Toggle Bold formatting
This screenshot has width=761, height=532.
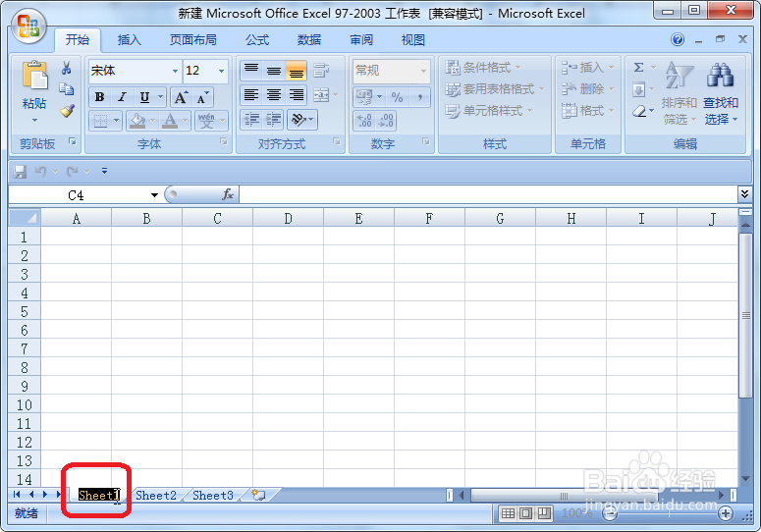(x=99, y=97)
